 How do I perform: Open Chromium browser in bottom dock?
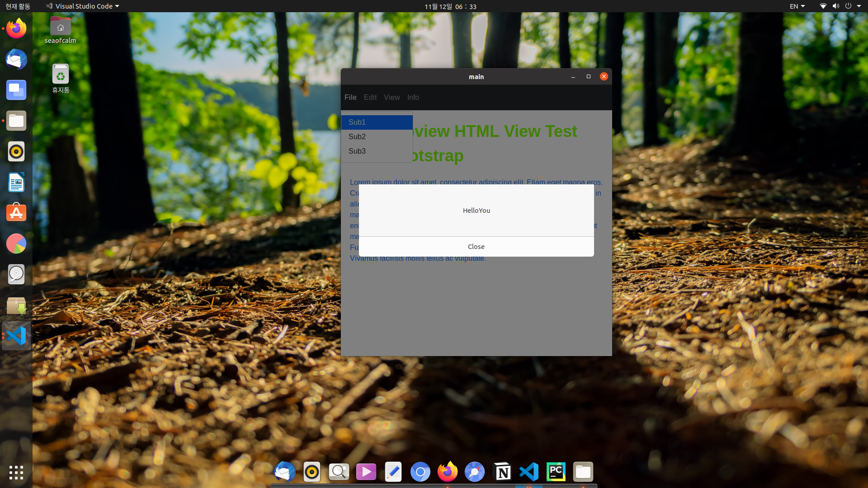(x=420, y=472)
